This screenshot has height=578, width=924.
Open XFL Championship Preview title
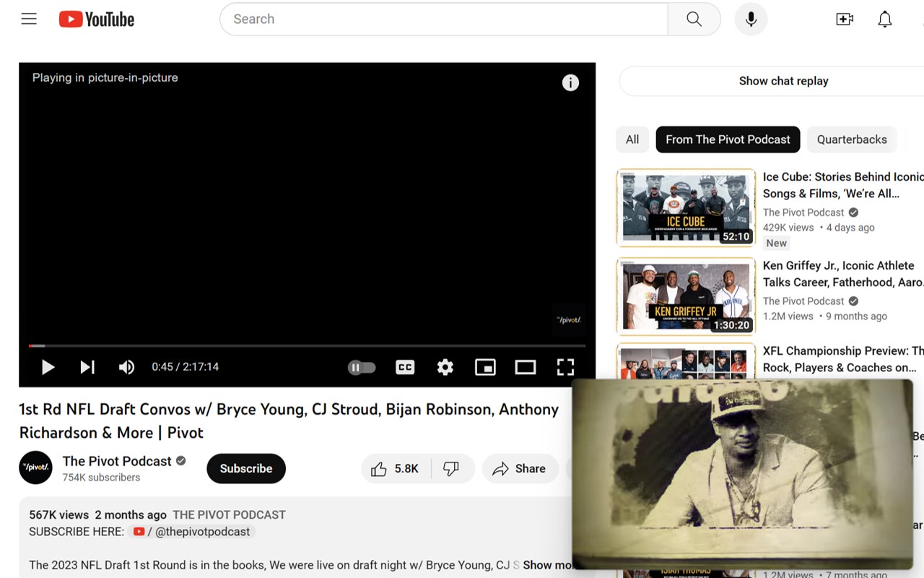point(843,359)
